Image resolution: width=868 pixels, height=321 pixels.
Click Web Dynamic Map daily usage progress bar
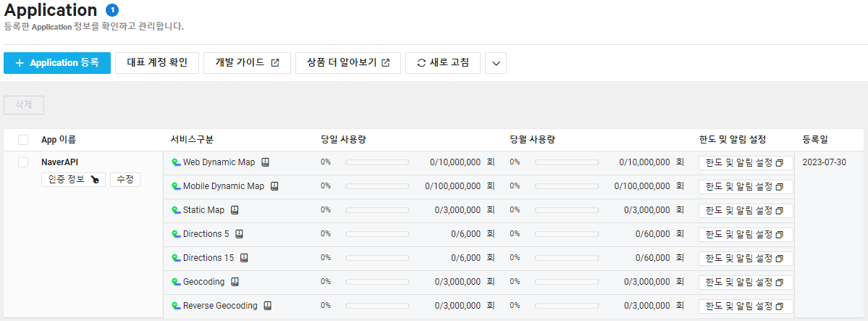click(378, 162)
